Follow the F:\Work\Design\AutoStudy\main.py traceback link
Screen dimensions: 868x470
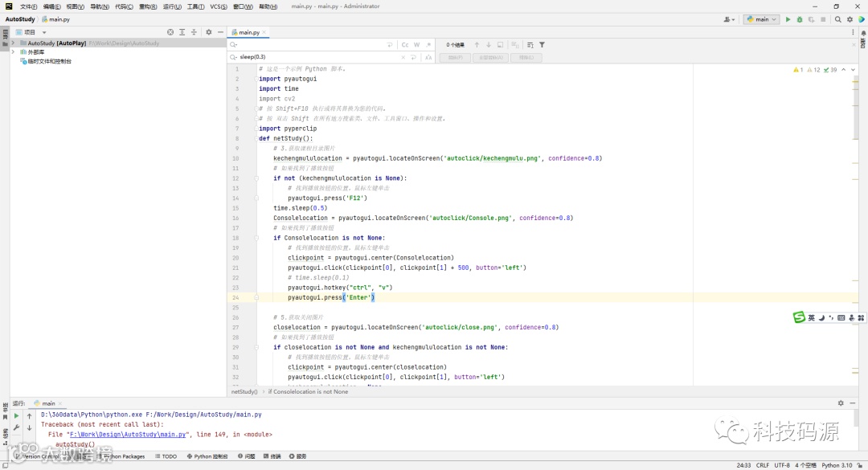coord(127,434)
